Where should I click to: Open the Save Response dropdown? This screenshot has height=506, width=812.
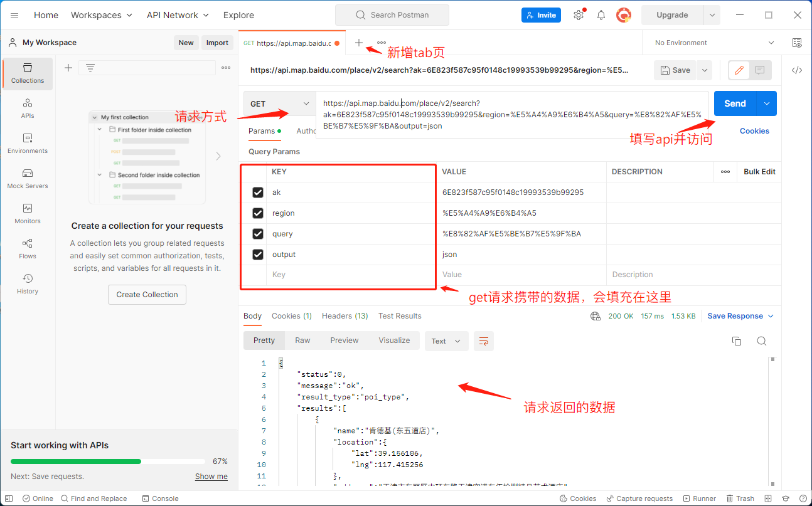(740, 316)
